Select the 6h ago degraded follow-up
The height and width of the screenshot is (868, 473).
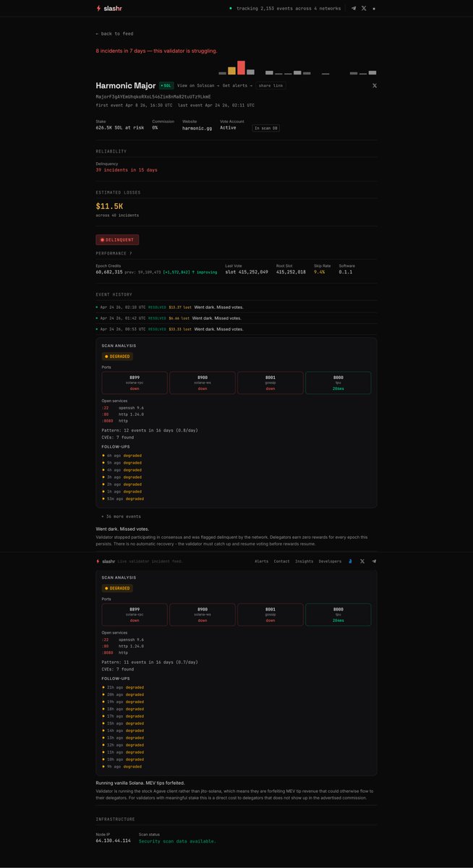[x=122, y=456]
